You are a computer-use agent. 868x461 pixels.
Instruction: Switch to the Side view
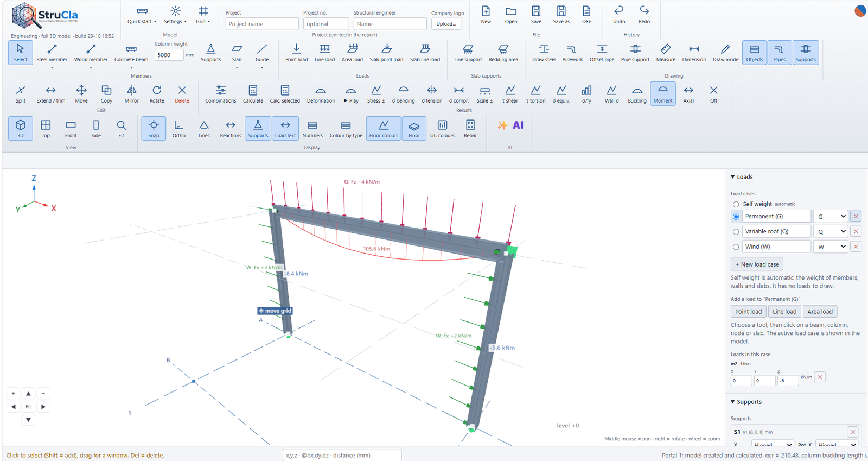pos(96,129)
